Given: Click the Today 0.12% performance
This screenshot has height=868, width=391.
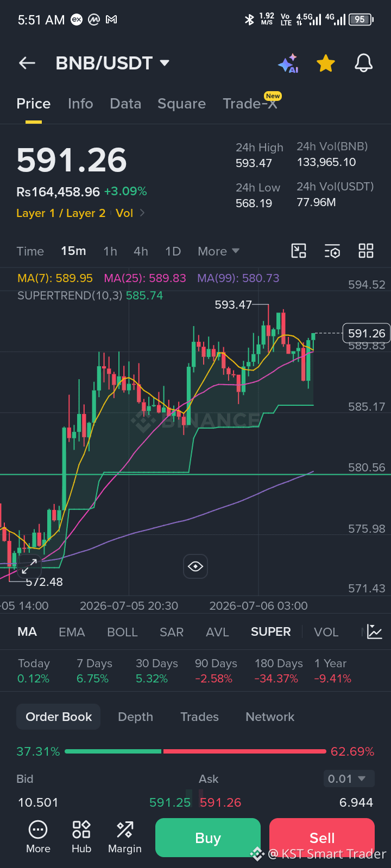Looking at the screenshot, I should (x=34, y=671).
